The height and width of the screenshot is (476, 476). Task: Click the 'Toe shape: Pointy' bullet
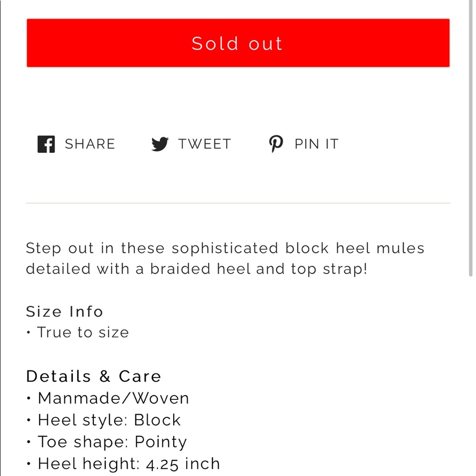(107, 442)
